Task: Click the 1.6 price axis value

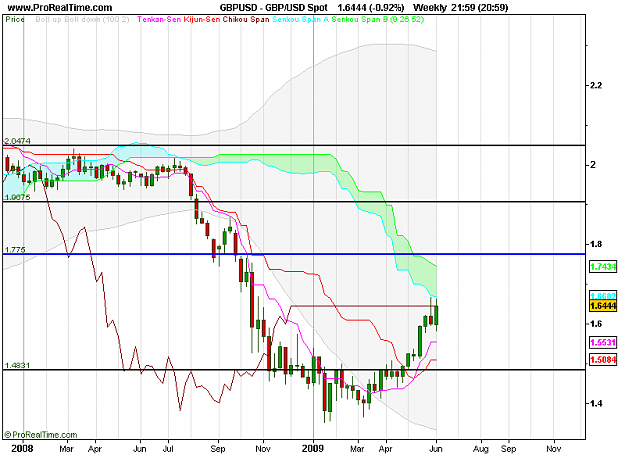Action: (x=596, y=324)
